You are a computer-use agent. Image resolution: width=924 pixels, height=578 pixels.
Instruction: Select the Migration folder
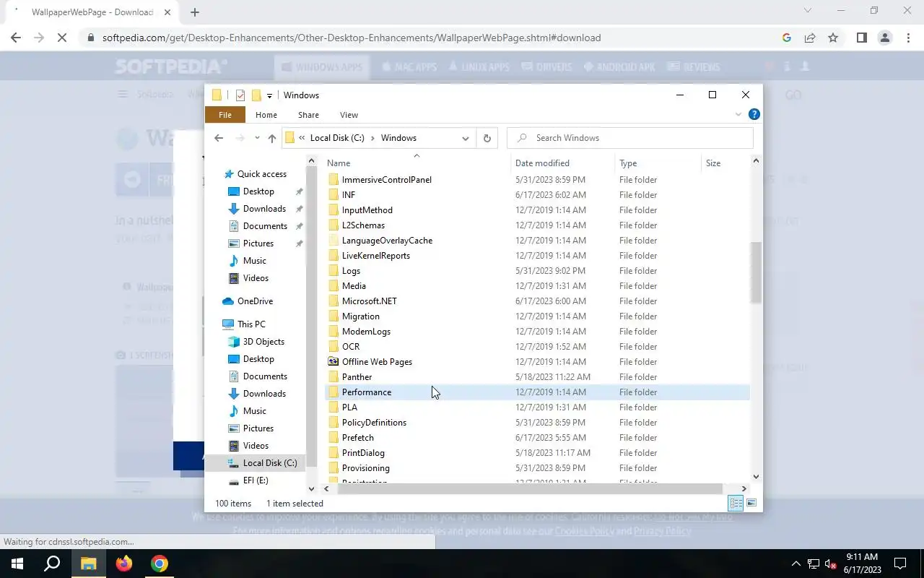(360, 316)
